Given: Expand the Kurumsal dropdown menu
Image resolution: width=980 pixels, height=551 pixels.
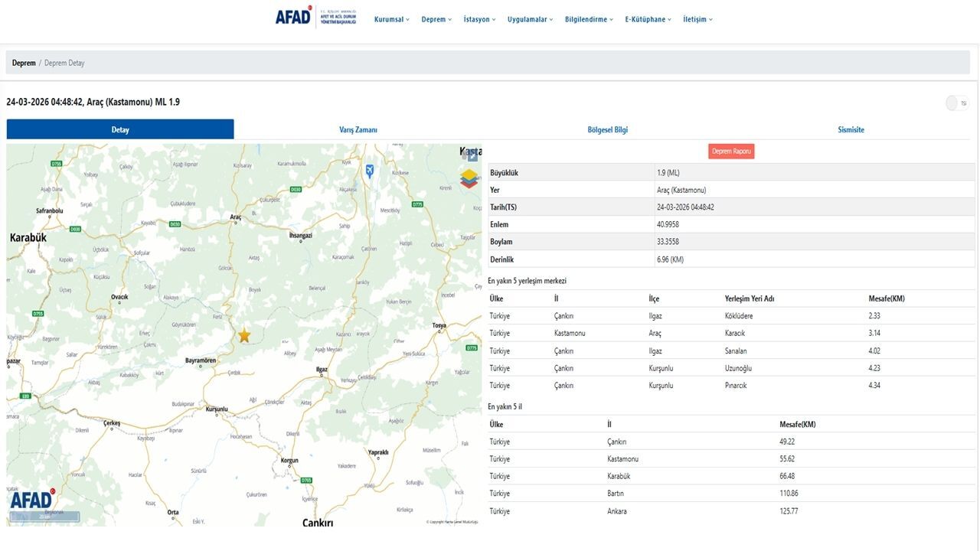Looking at the screenshot, I should pyautogui.click(x=391, y=20).
